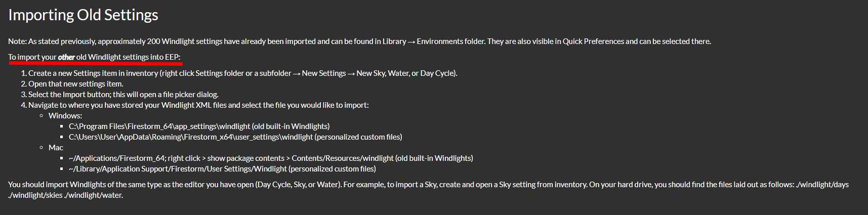Click the ~/Applications/Firestorm_64 package contents path
Screen dimensions: 868x215
click(271, 158)
